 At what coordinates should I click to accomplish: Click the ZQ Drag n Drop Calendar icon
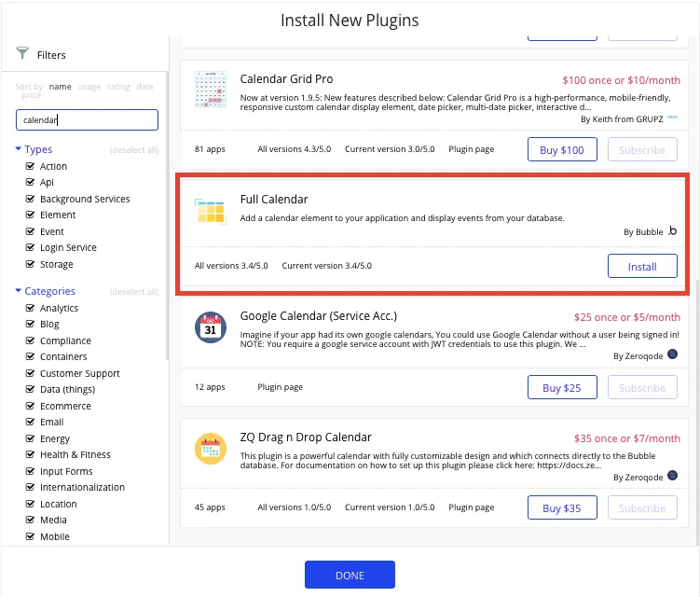(x=211, y=449)
